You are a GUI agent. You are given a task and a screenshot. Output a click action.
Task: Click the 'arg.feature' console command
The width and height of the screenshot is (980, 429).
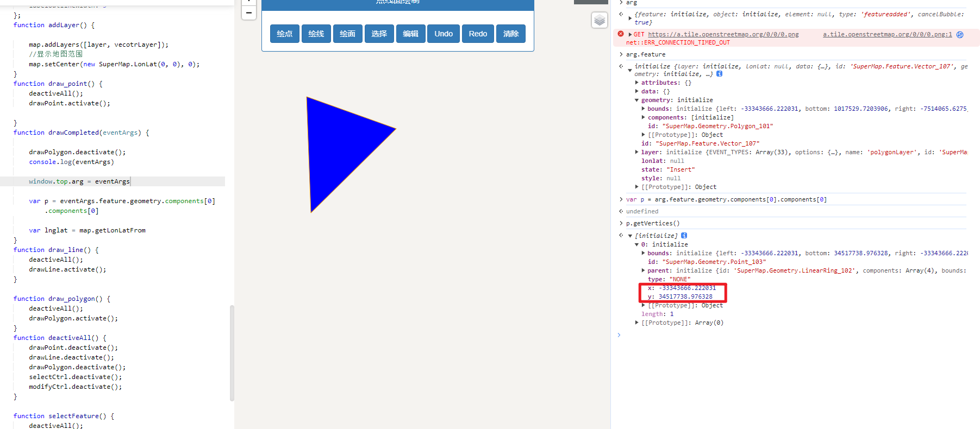646,54
